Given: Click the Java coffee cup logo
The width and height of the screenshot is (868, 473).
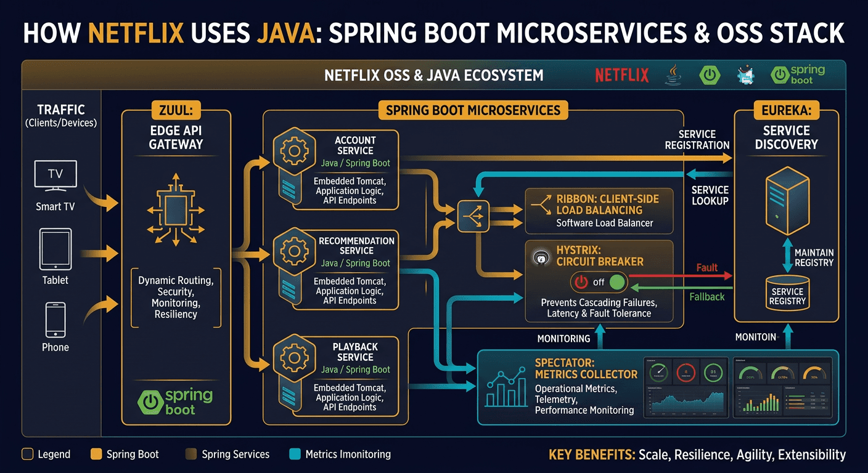Looking at the screenshot, I should click(x=673, y=75).
